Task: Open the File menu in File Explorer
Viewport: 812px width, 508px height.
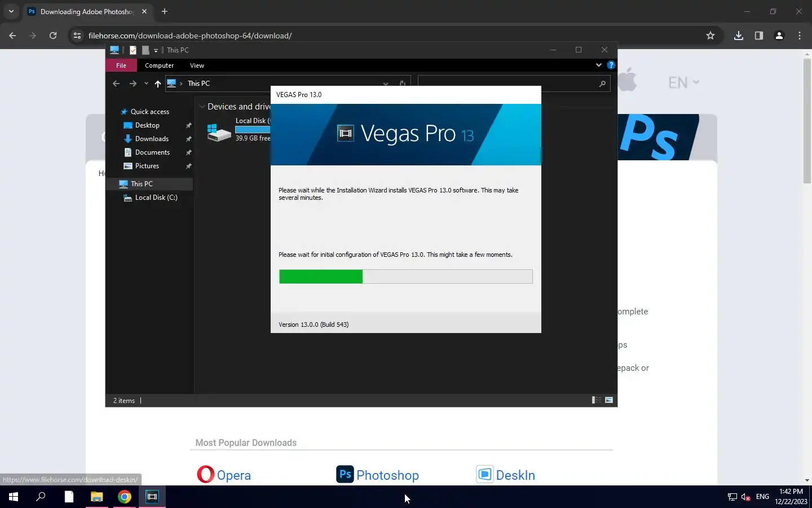Action: click(x=121, y=65)
